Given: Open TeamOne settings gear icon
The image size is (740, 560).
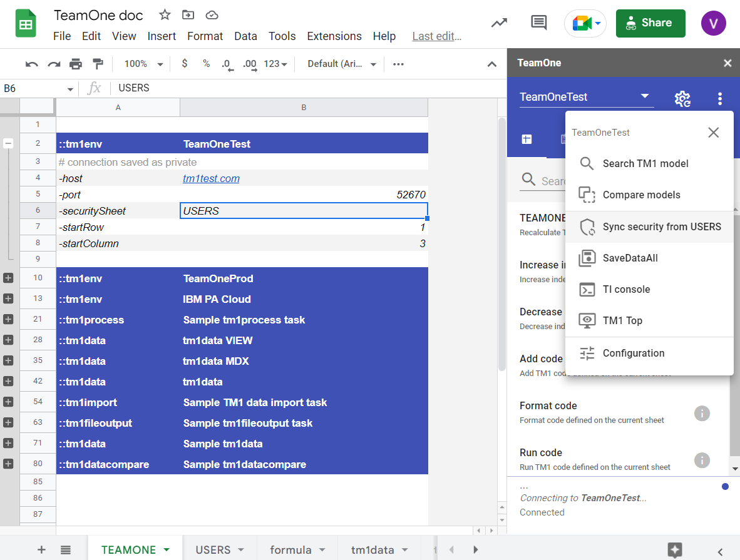Looking at the screenshot, I should (x=682, y=99).
